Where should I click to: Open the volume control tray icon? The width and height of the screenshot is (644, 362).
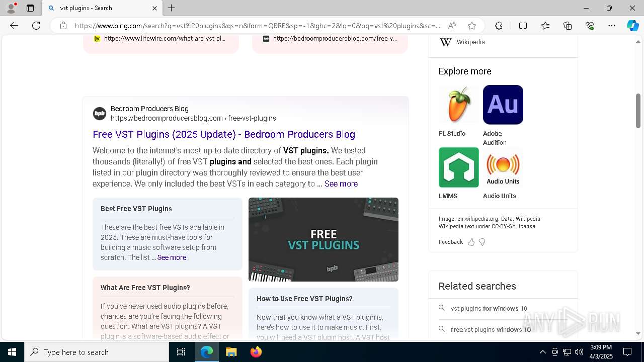(579, 352)
